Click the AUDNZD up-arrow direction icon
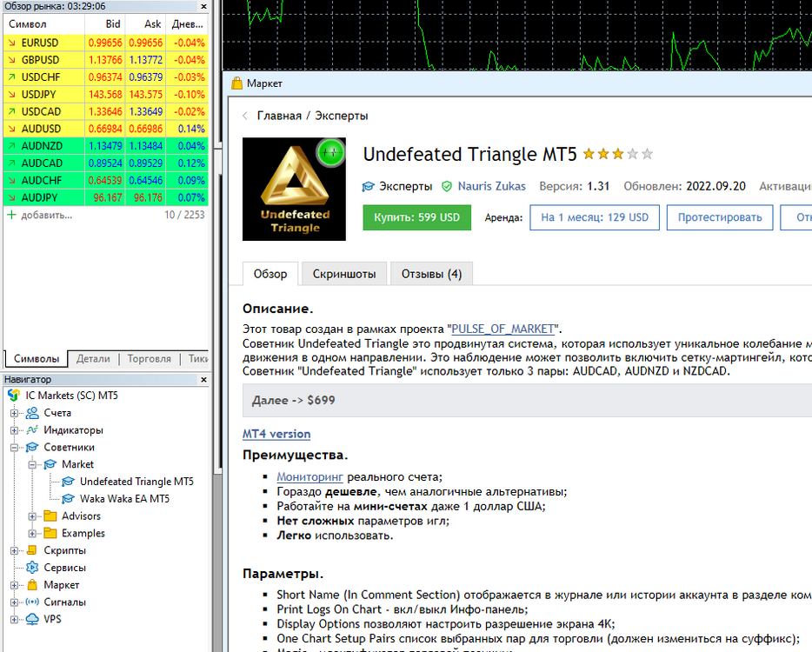The image size is (812, 652). pos(11,146)
